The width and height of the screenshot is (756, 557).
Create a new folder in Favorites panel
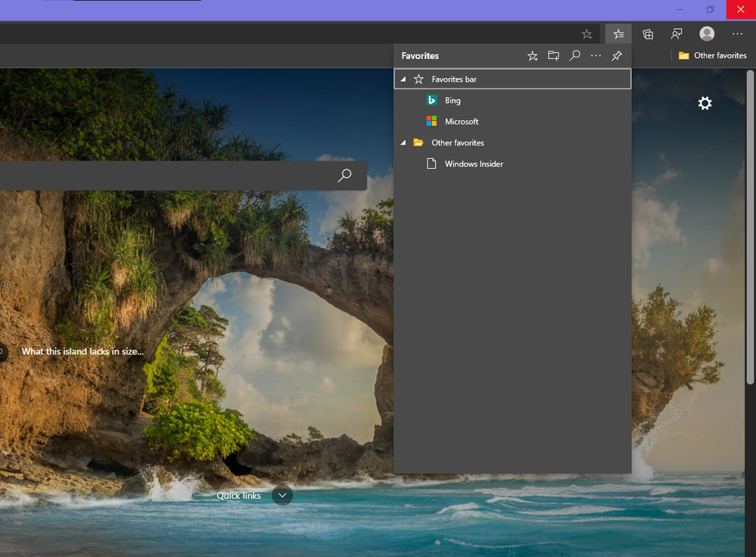click(554, 56)
